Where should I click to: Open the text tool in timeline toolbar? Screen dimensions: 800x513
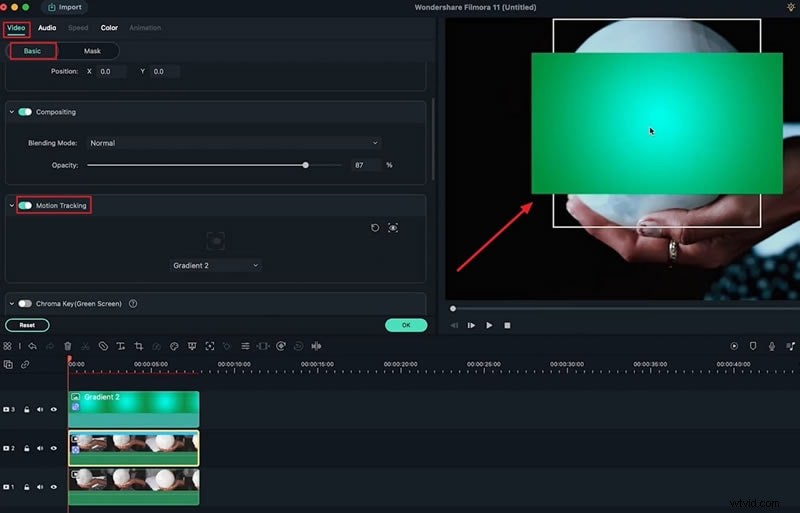tap(121, 346)
